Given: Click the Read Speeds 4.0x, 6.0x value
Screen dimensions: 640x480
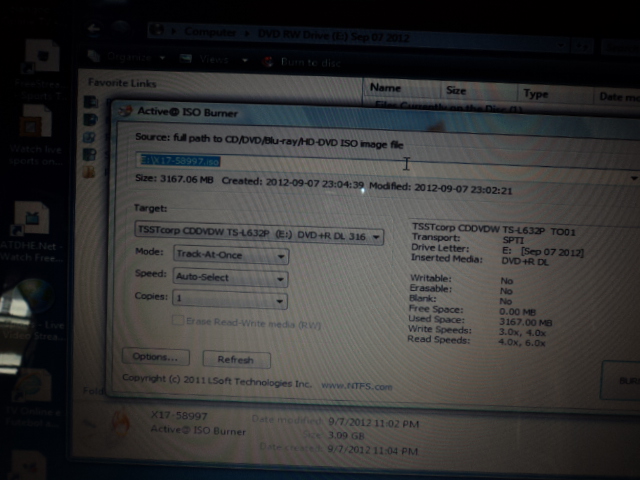Looking at the screenshot, I should tap(522, 343).
